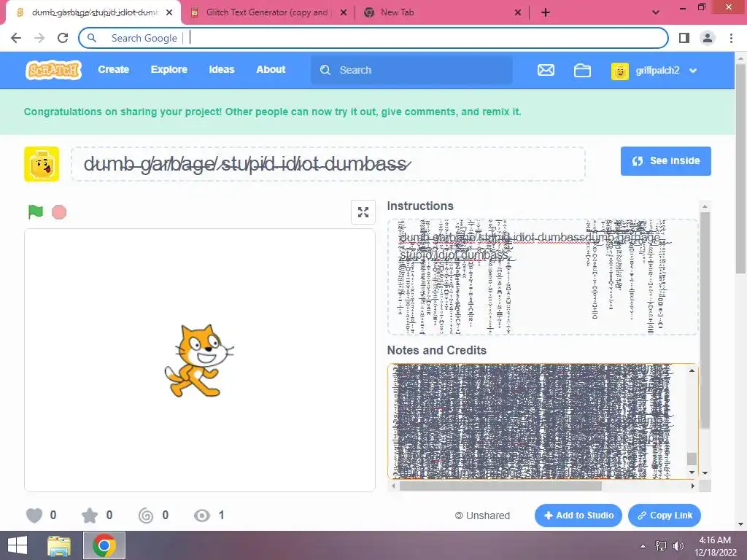Close the Scratch project tab
The width and height of the screenshot is (747, 560).
(169, 12)
